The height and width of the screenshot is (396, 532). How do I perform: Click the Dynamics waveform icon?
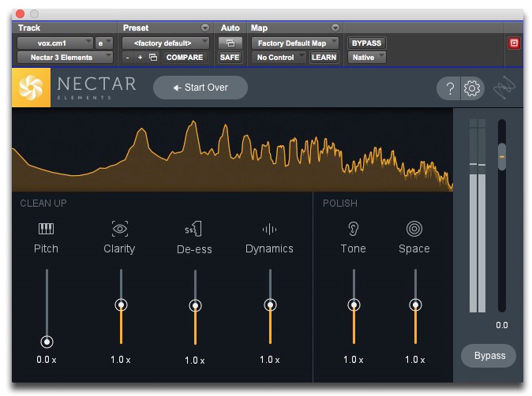[269, 230]
